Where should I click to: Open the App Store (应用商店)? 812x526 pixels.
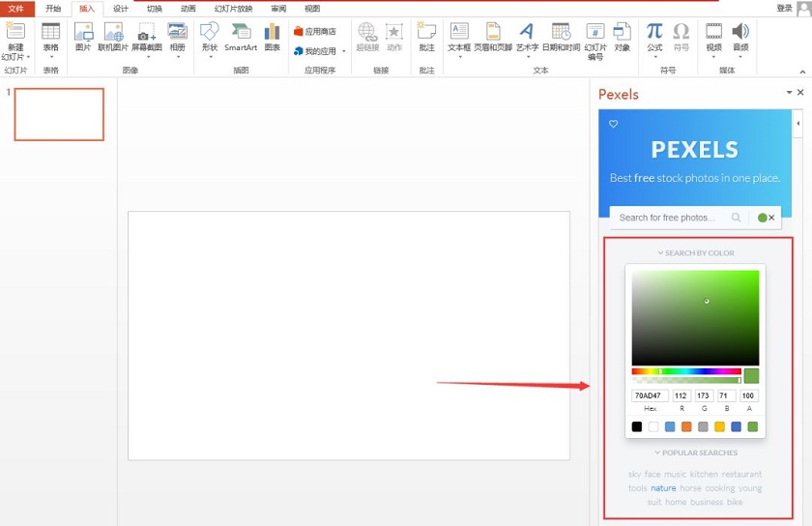point(315,32)
